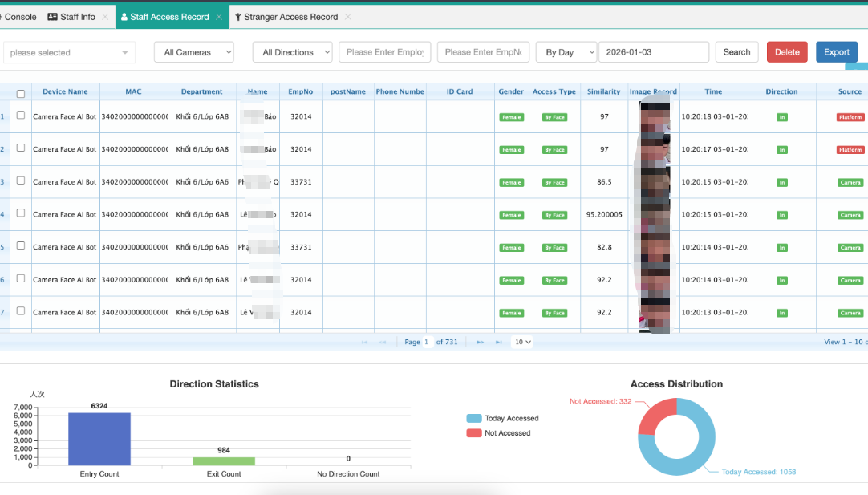Open the Staff Info tab
Screen dimensions: 868x495
[76, 17]
